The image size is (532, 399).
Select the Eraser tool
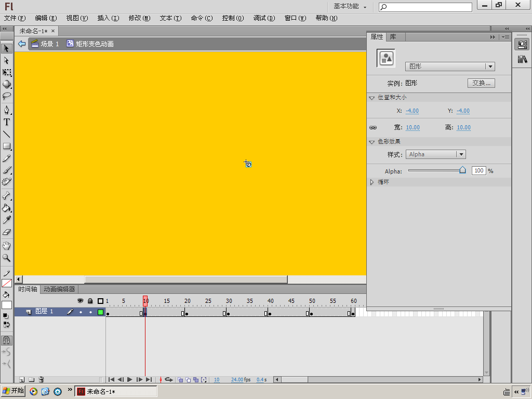point(7,232)
